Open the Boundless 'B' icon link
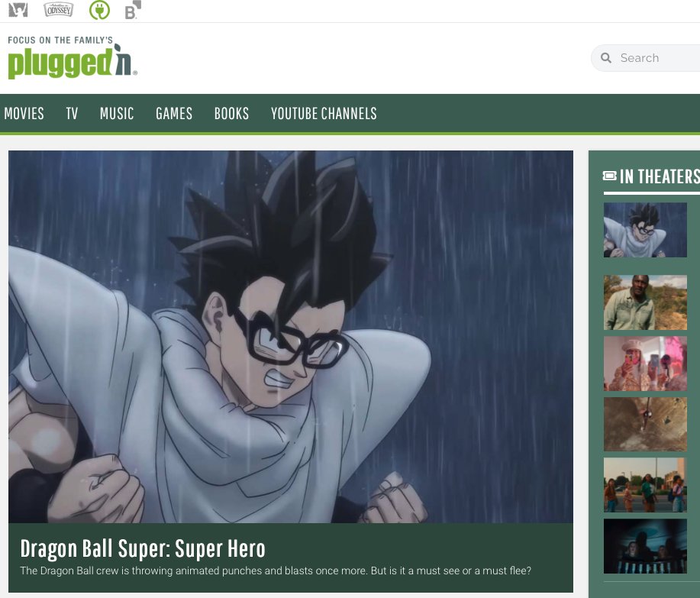The image size is (700, 598). coord(133,11)
